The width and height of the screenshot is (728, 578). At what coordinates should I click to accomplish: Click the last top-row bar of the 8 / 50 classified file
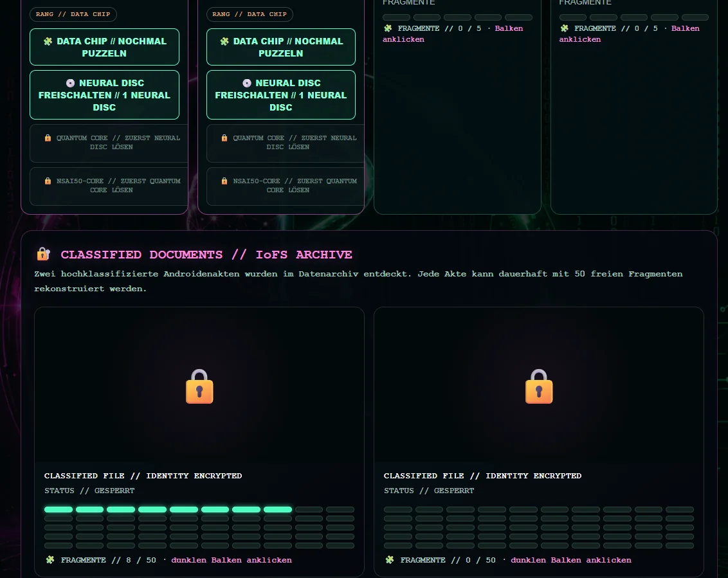[340, 510]
